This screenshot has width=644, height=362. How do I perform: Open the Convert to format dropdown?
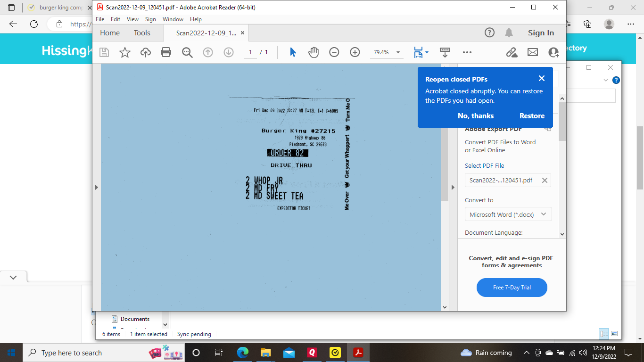coord(508,214)
